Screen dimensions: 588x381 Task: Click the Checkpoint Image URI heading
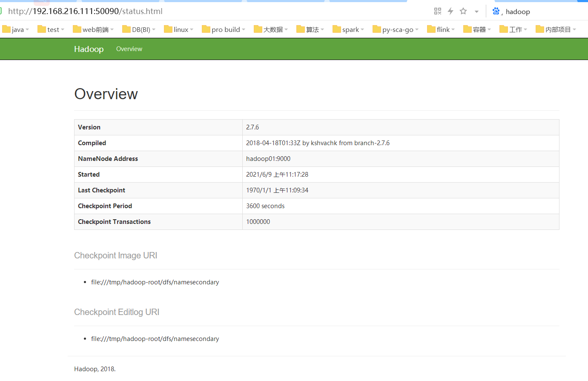click(x=115, y=255)
